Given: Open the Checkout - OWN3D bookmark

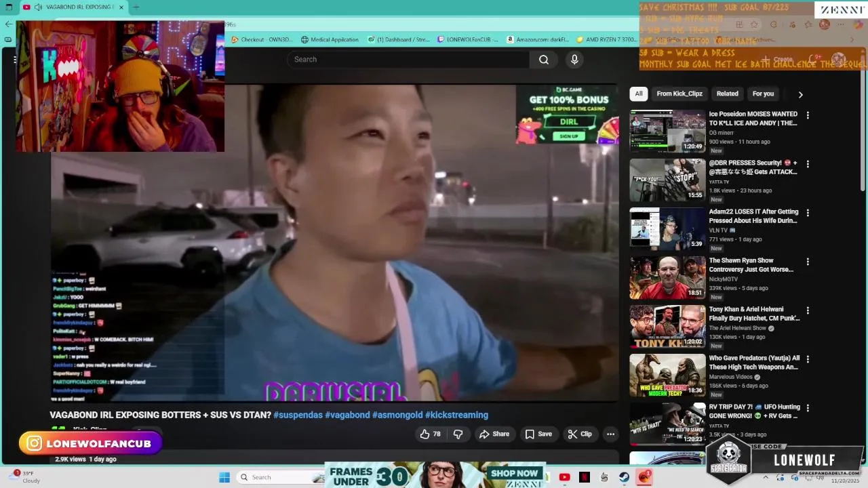Looking at the screenshot, I should 262,39.
